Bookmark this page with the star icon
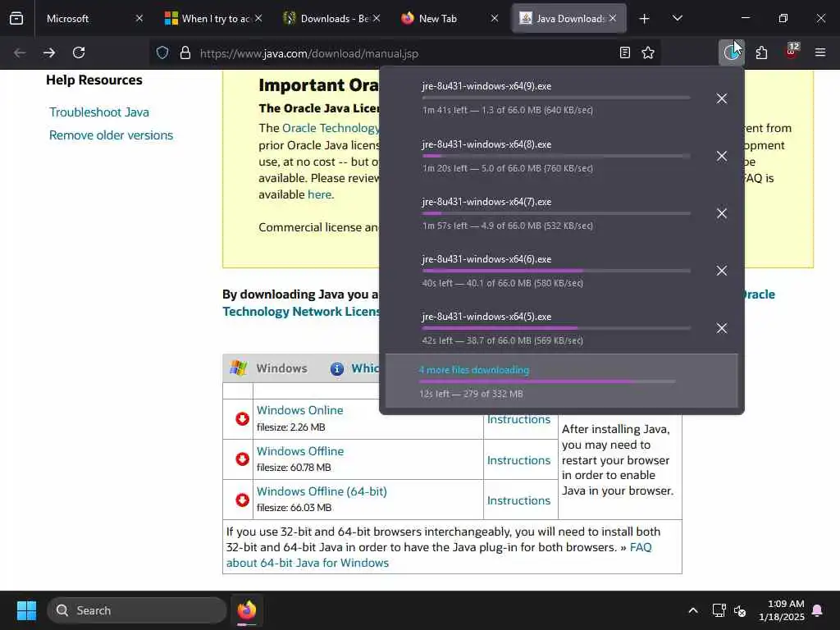Image resolution: width=840 pixels, height=630 pixels. tap(648, 52)
